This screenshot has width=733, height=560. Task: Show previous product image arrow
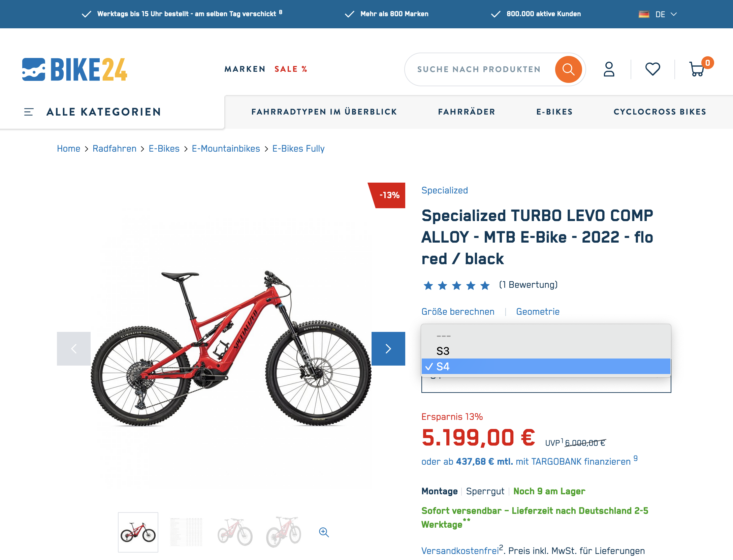point(74,349)
